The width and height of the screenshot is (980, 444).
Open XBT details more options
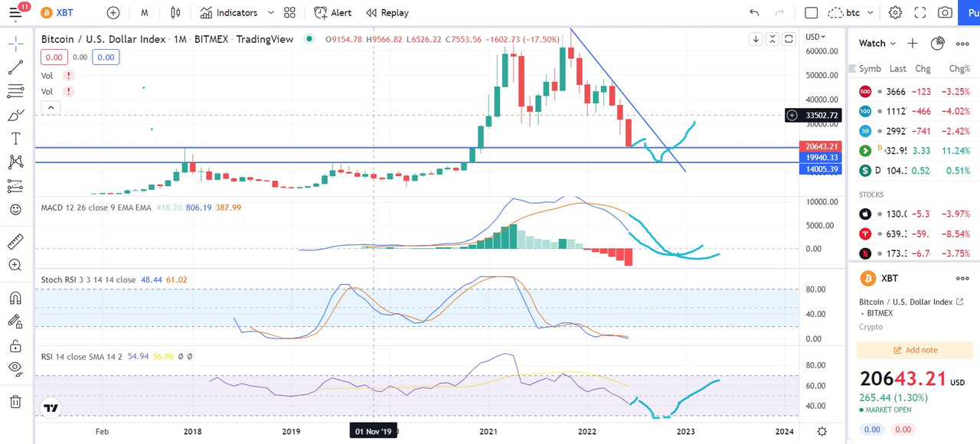pos(962,278)
